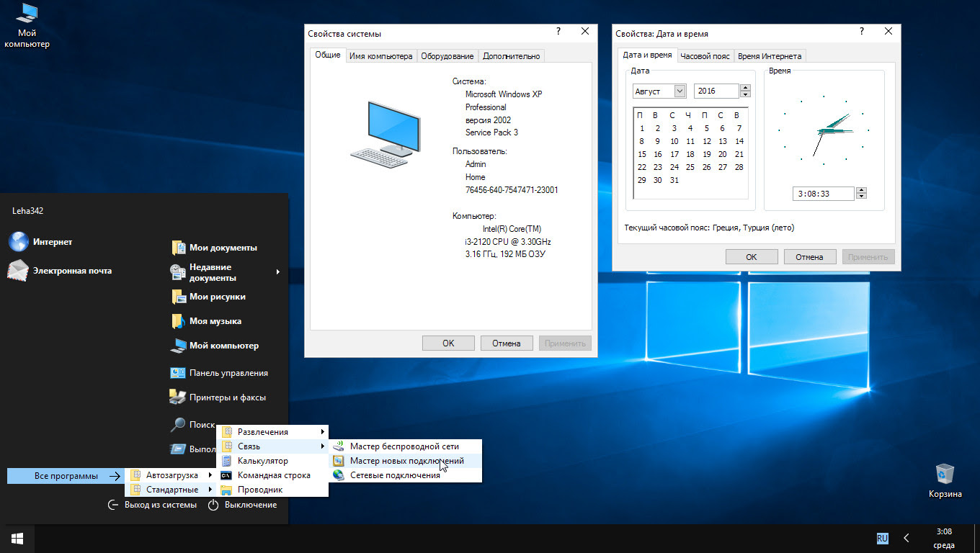This screenshot has width=980, height=553.
Task: Click the text Microsoft Windows XP
Action: [x=503, y=94]
